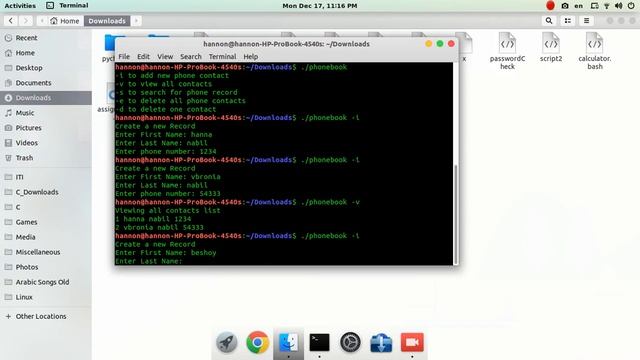This screenshot has height=360, width=640.
Task: Open the File menu of the terminal
Action: tap(124, 57)
